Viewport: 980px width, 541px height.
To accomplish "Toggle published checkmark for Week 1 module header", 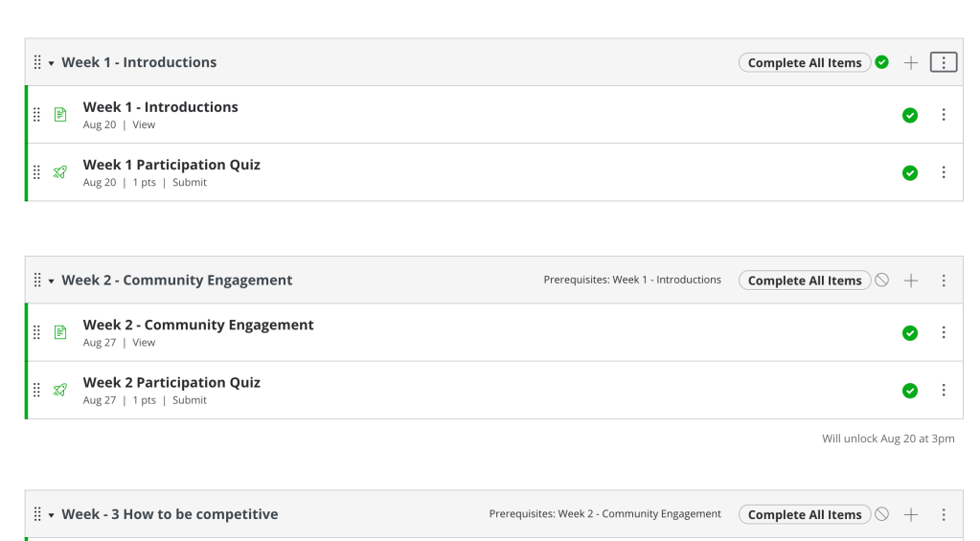I will (x=882, y=62).
